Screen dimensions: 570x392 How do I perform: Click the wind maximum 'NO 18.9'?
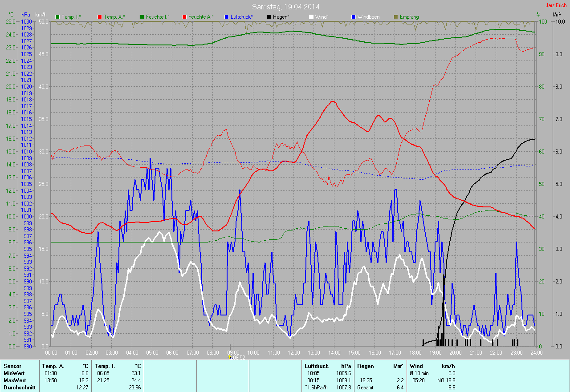pyautogui.click(x=446, y=380)
